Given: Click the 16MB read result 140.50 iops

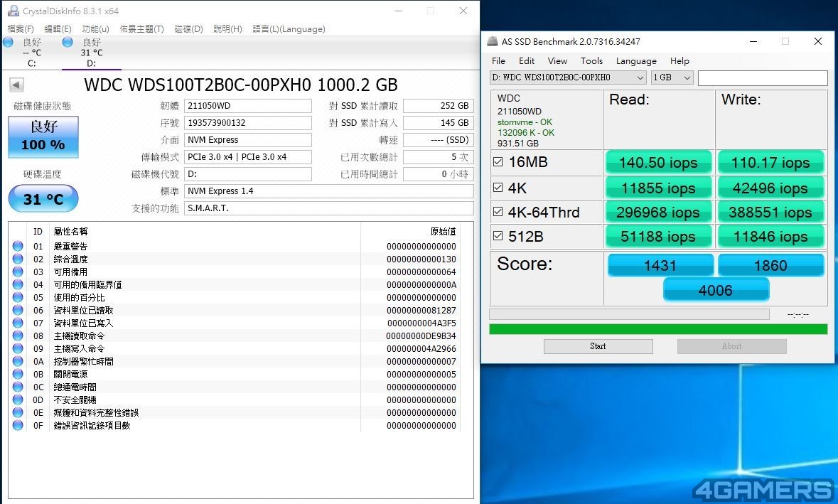Looking at the screenshot, I should pos(658,163).
